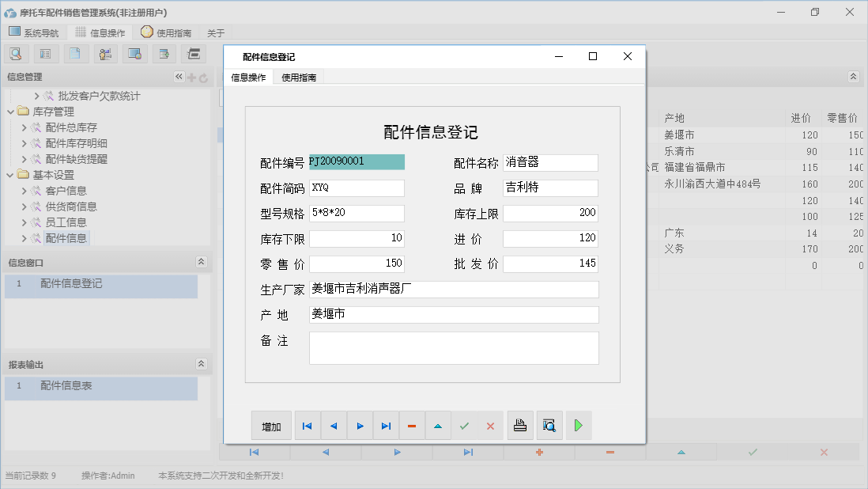
Task: Click the printer icon in the dialog
Action: (x=519, y=426)
